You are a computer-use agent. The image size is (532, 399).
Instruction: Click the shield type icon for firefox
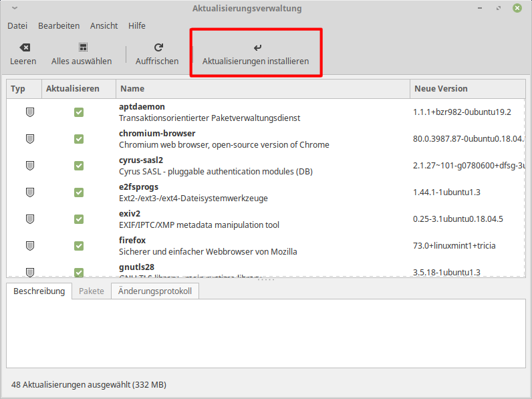(29, 246)
